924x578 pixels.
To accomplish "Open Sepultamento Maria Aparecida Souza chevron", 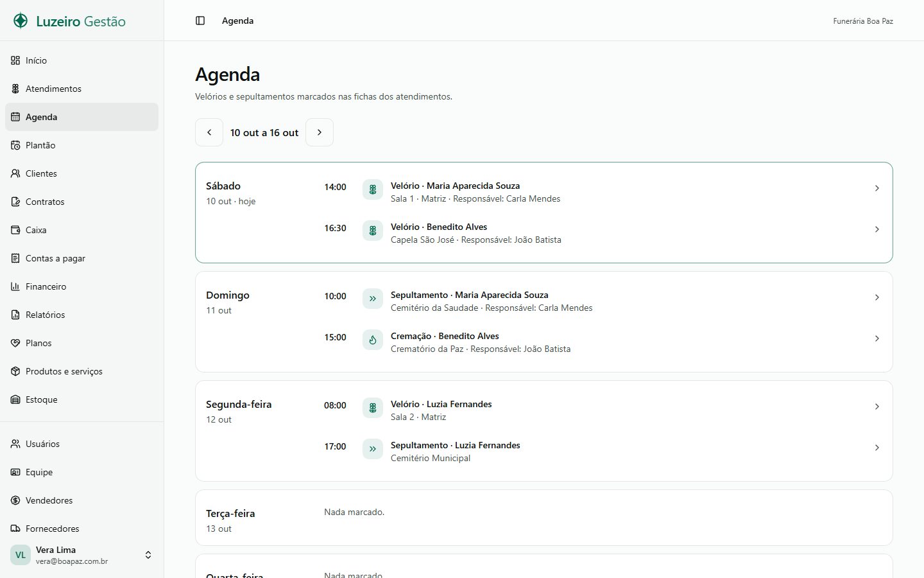I will [877, 297].
